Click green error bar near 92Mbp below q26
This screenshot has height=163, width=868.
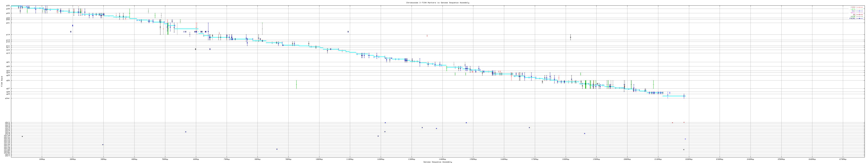point(296,84)
